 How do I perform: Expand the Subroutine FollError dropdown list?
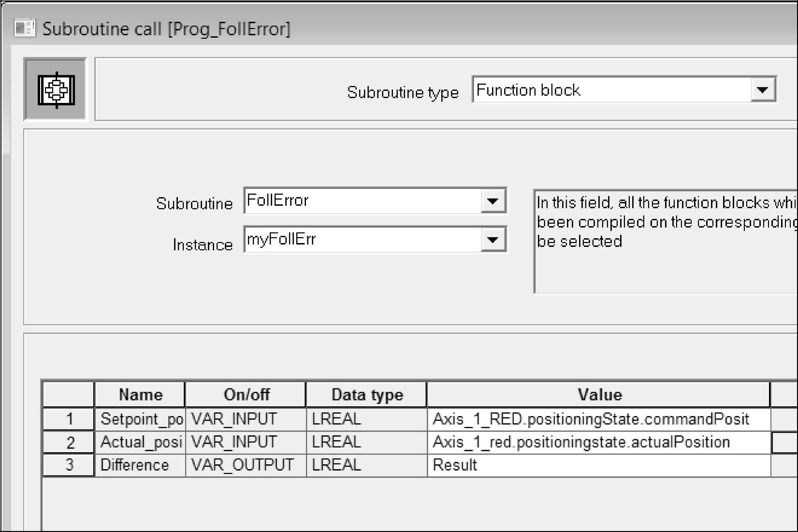[x=493, y=201]
